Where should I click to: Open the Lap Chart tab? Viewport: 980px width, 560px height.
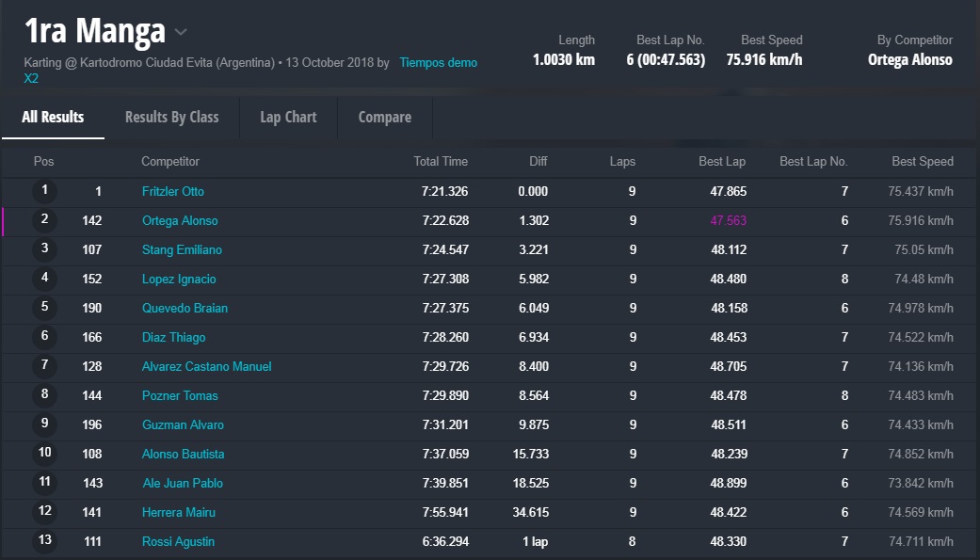click(288, 118)
